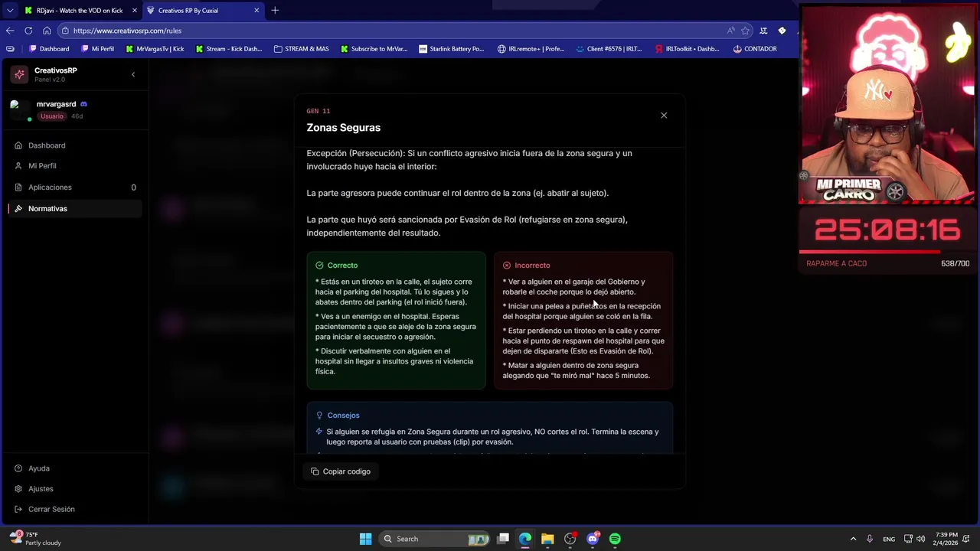Go to browser home page
This screenshot has height=551, width=980.
pos(47,31)
